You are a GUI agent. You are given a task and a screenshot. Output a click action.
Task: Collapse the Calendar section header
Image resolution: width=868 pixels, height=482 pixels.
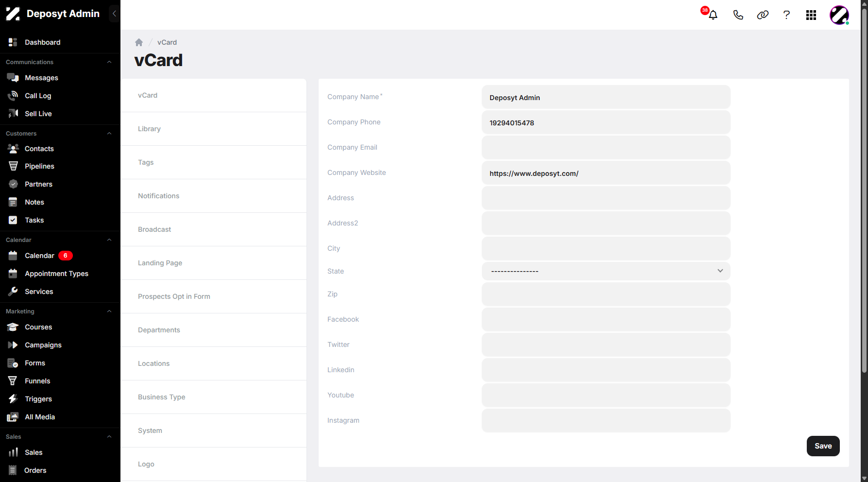click(x=109, y=240)
